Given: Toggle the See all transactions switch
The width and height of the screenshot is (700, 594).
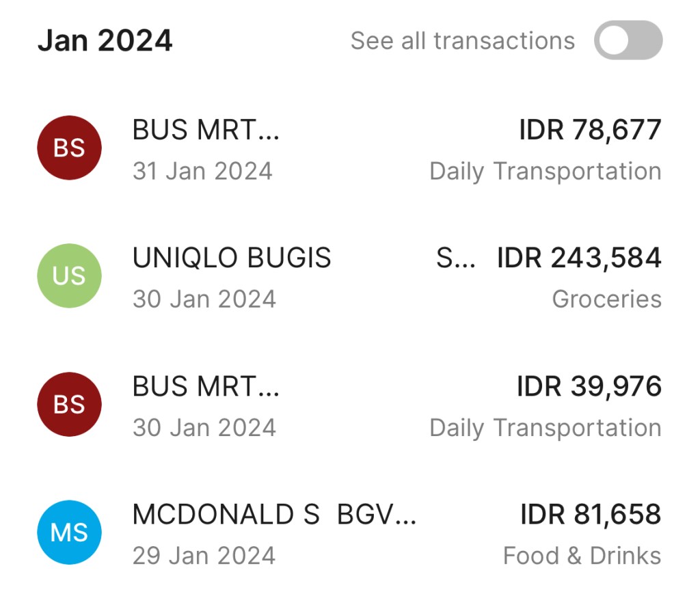Looking at the screenshot, I should tap(628, 40).
